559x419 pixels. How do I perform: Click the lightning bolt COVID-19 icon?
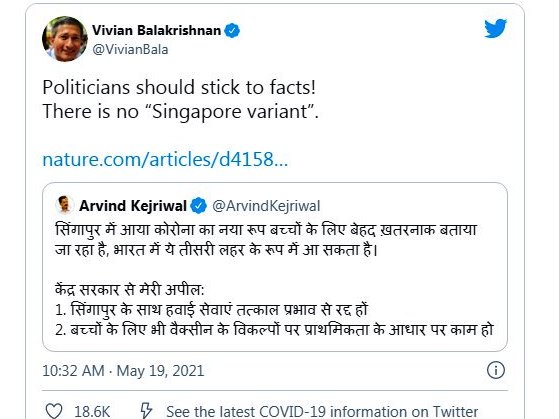coord(146,411)
